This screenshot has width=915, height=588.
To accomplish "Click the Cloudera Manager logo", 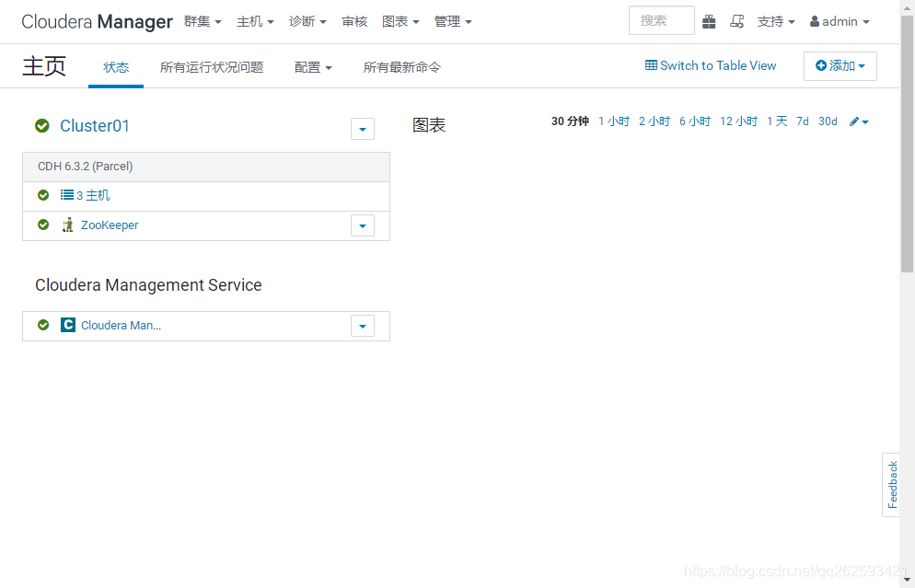I will point(98,21).
